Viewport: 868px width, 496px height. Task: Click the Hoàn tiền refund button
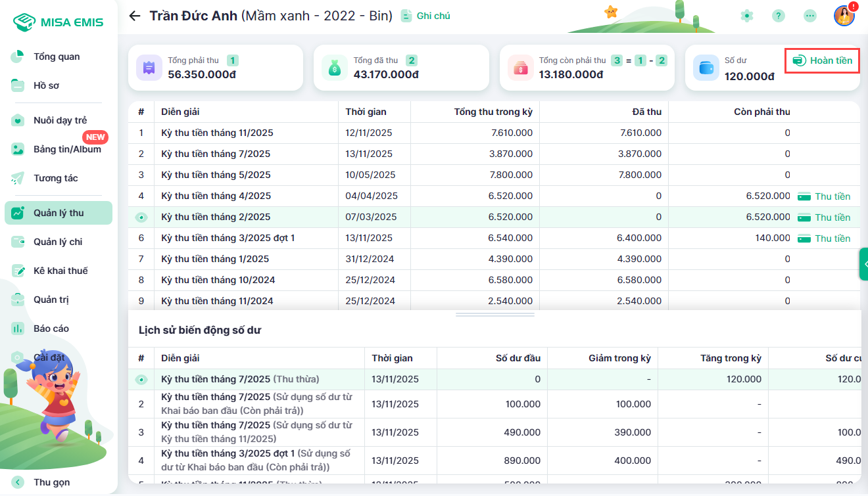click(x=823, y=60)
